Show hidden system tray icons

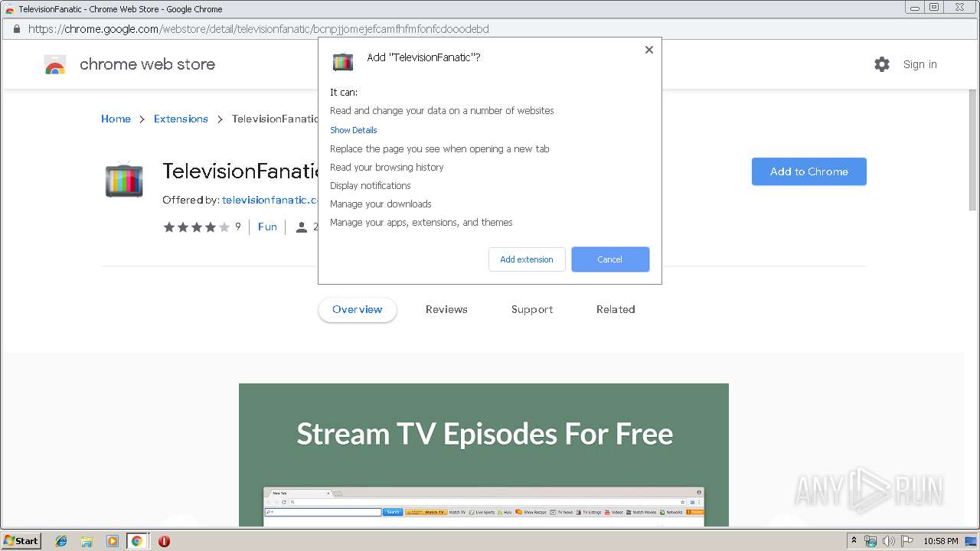pyautogui.click(x=854, y=540)
